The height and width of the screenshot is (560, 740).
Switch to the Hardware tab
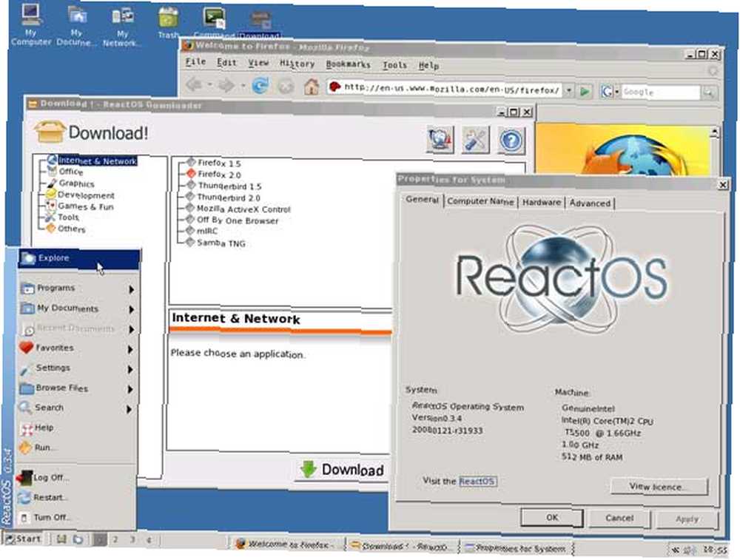click(x=542, y=203)
